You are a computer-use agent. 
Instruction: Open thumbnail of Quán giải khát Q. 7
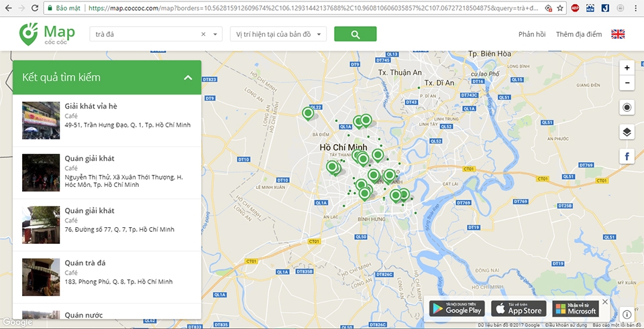[x=41, y=224]
